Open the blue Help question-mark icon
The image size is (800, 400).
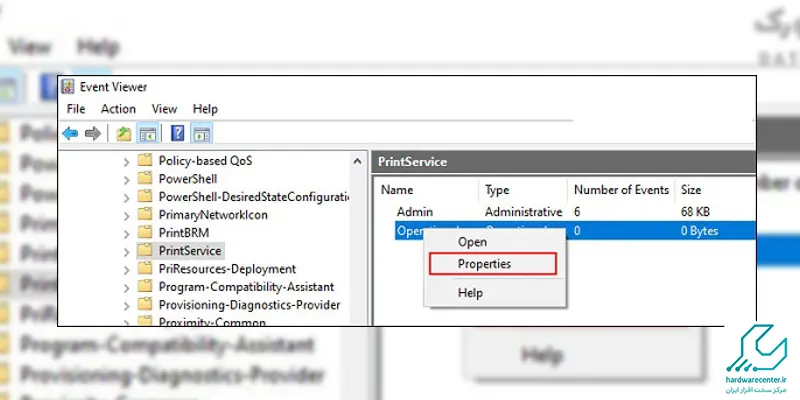tap(177, 134)
